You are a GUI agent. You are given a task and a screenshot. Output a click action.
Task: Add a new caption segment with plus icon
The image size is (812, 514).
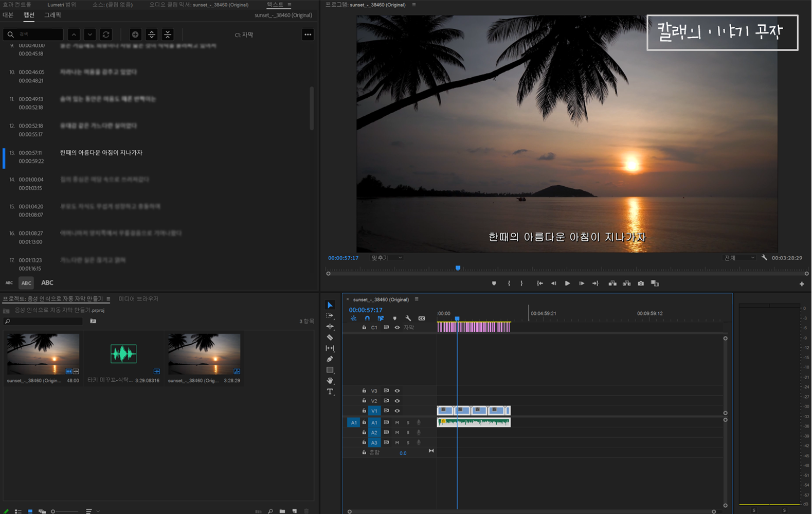135,34
